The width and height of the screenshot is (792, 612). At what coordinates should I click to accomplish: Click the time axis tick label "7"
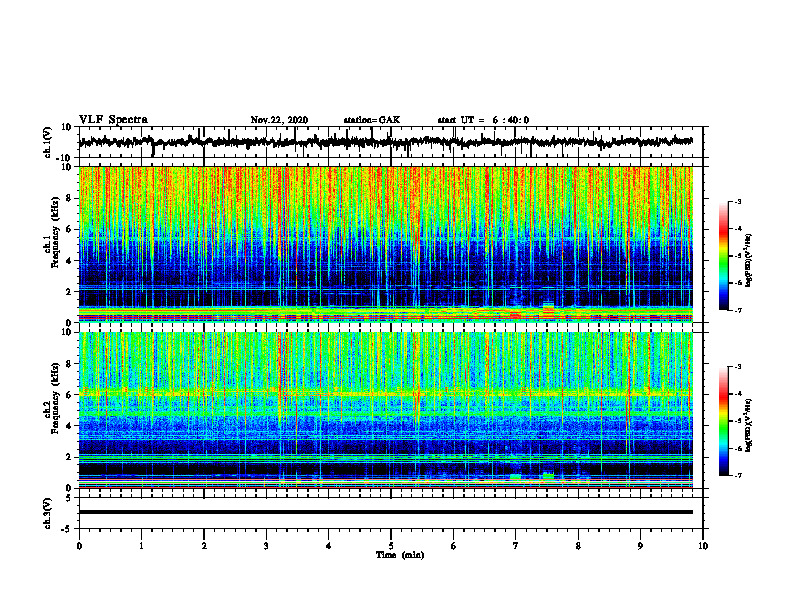(x=516, y=546)
